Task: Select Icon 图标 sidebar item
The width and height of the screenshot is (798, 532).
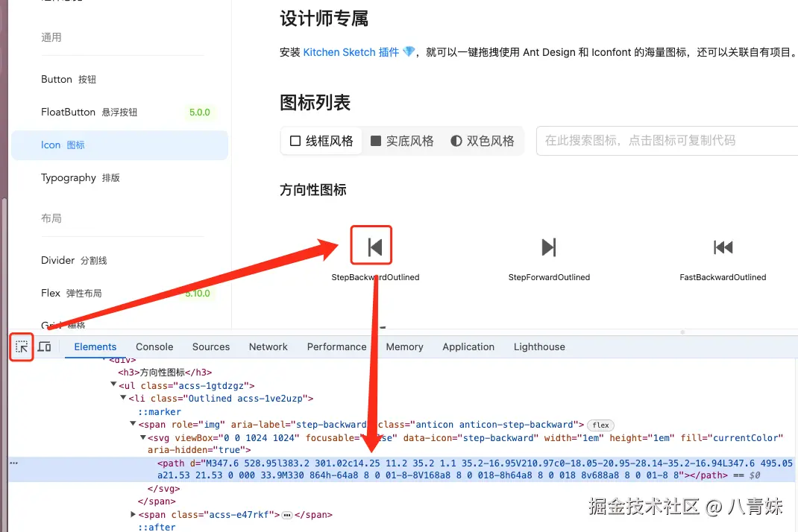Action: (119, 145)
